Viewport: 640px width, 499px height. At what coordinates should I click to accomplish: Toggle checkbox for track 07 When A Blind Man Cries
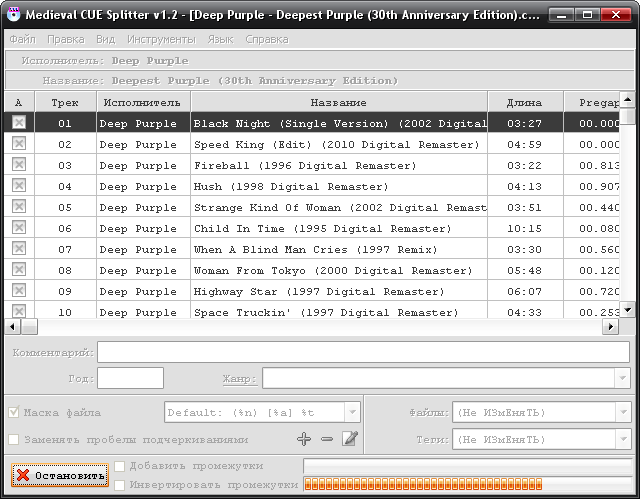19,248
